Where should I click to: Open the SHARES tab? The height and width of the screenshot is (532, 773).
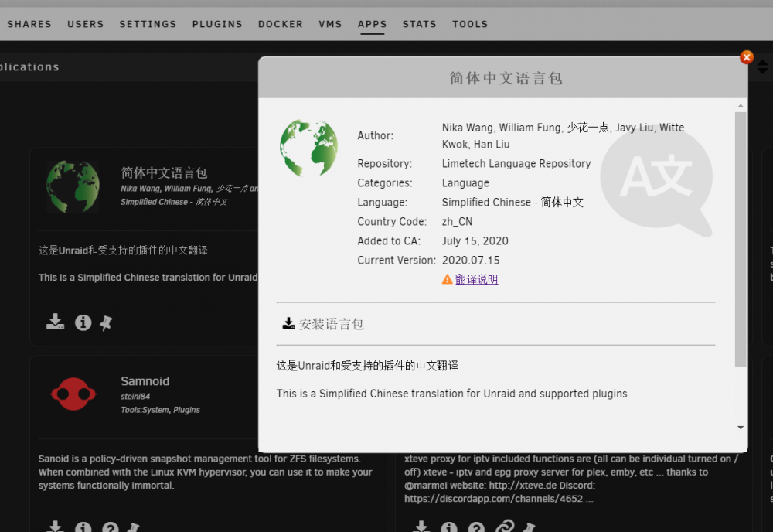pyautogui.click(x=29, y=24)
